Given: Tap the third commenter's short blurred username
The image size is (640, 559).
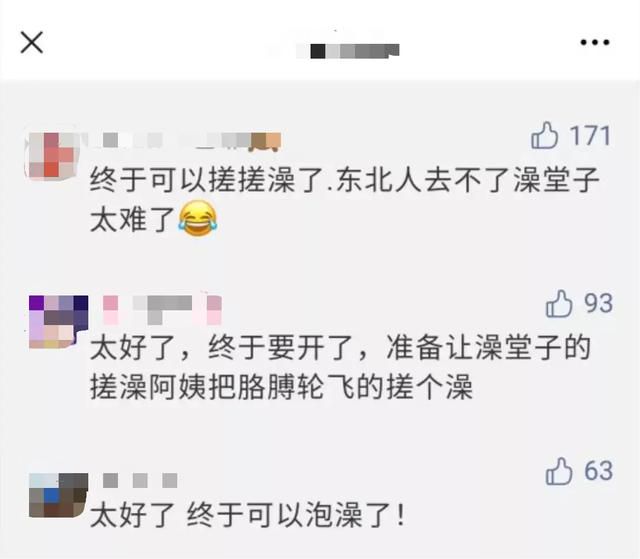Looking at the screenshot, I should coord(140,480).
